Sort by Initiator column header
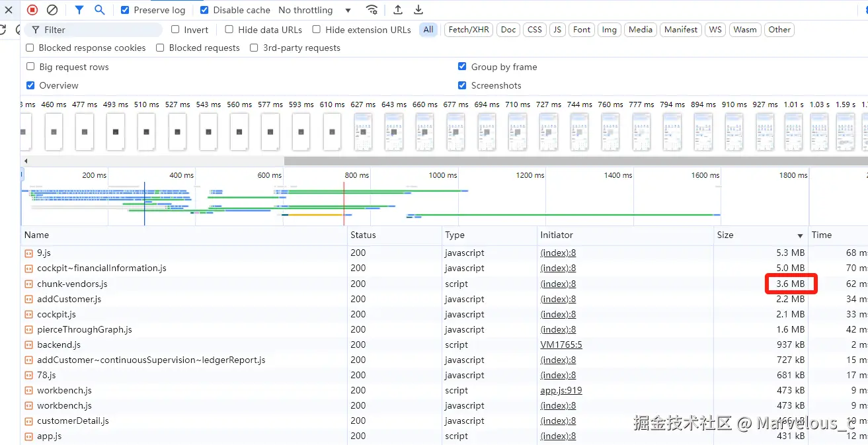Screen dimensions: 868x445 625,235
